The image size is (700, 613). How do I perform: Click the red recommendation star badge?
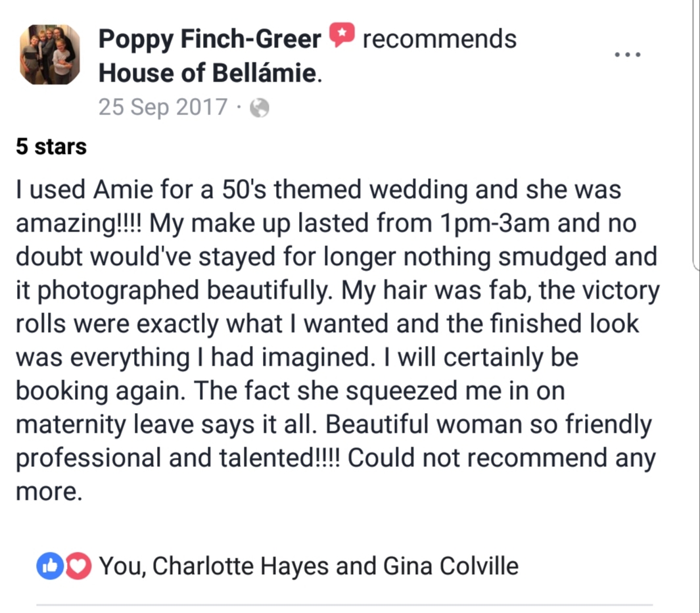342,35
